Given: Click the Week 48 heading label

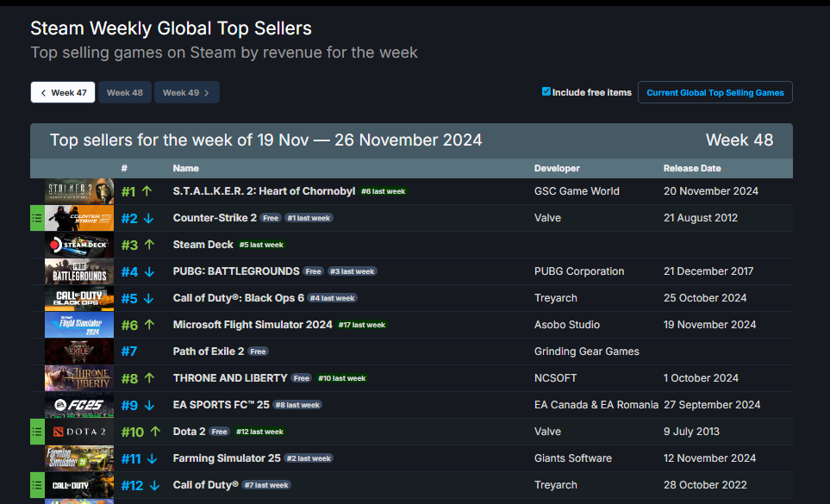Looking at the screenshot, I should click(739, 140).
